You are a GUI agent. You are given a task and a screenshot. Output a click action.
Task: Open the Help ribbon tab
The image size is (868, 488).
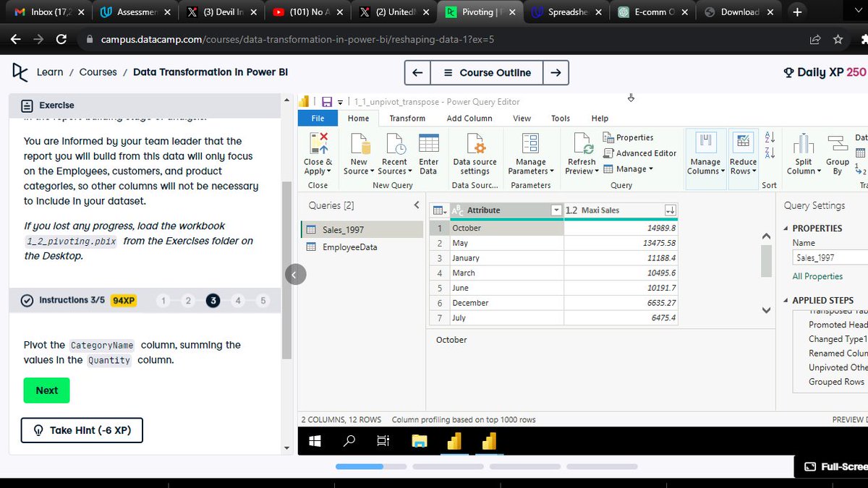600,119
